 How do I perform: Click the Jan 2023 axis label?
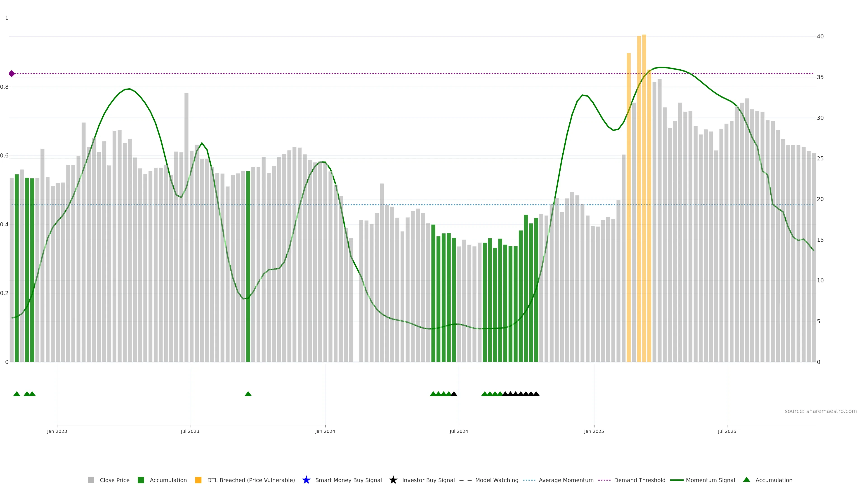pyautogui.click(x=57, y=432)
